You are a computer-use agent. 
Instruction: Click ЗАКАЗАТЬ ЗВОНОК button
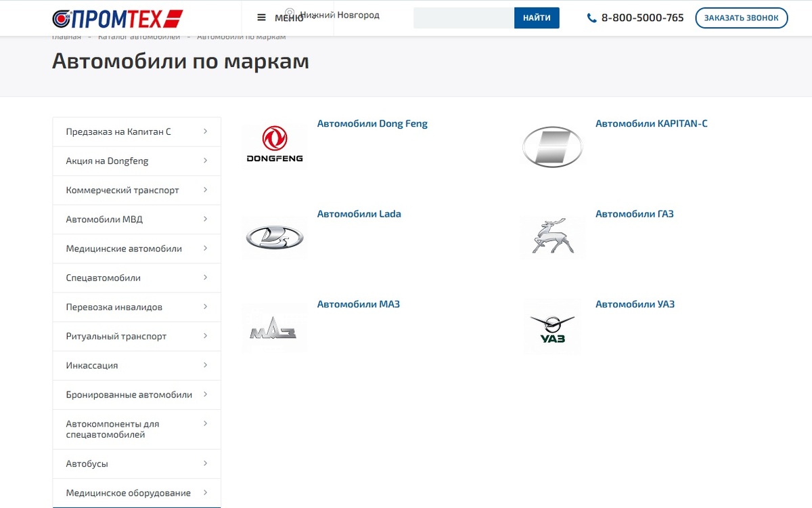pos(742,18)
